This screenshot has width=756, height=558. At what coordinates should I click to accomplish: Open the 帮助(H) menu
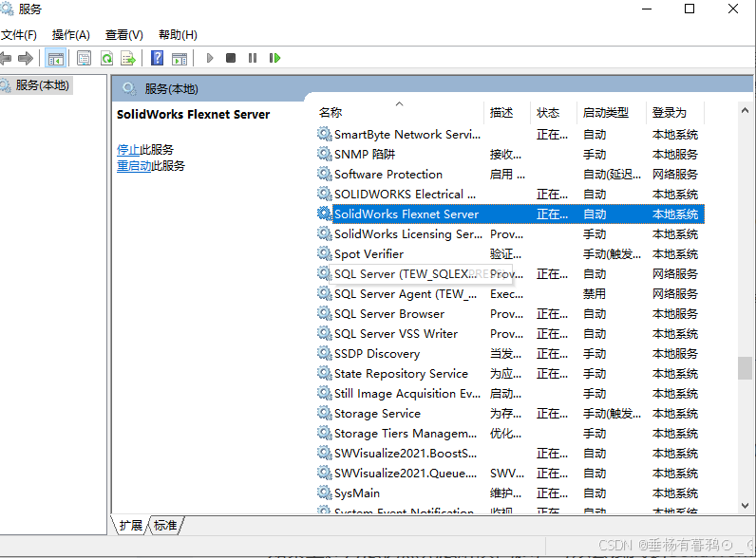pos(178,35)
